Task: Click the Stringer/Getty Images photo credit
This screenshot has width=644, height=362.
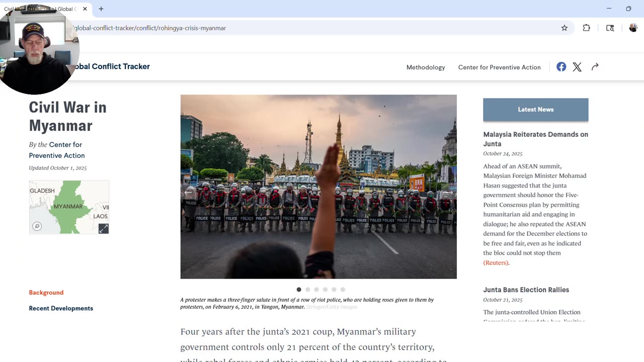Action: coord(332,307)
